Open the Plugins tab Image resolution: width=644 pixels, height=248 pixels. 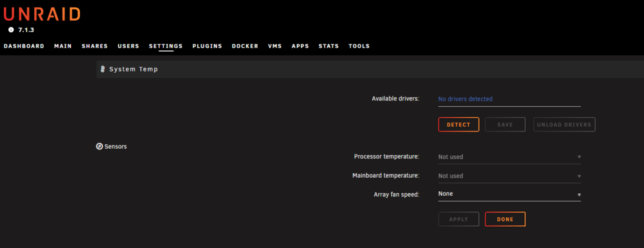[x=207, y=46]
